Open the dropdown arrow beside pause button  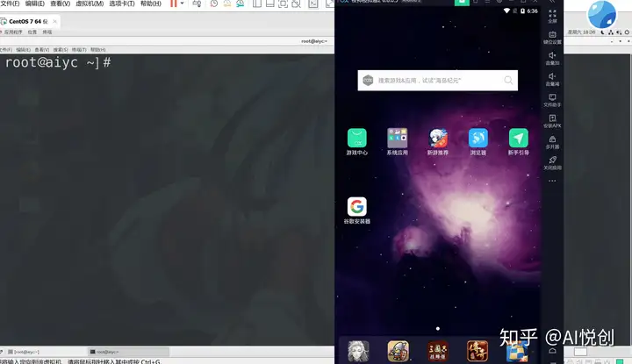[x=183, y=4]
